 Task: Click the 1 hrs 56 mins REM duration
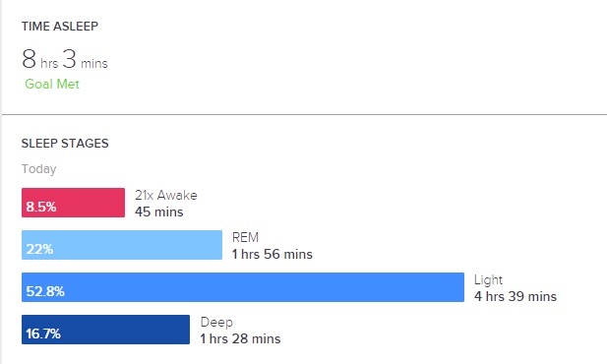point(273,254)
